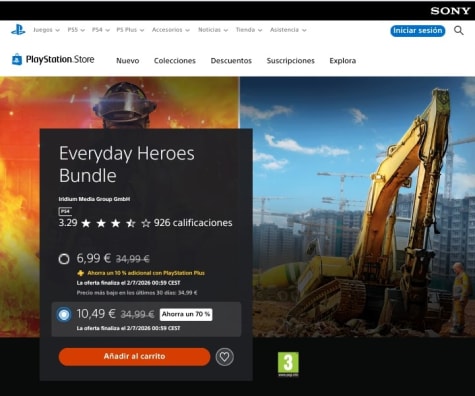Expand the PS4 dropdown menu
Screen dimensions: 475x396
point(101,30)
